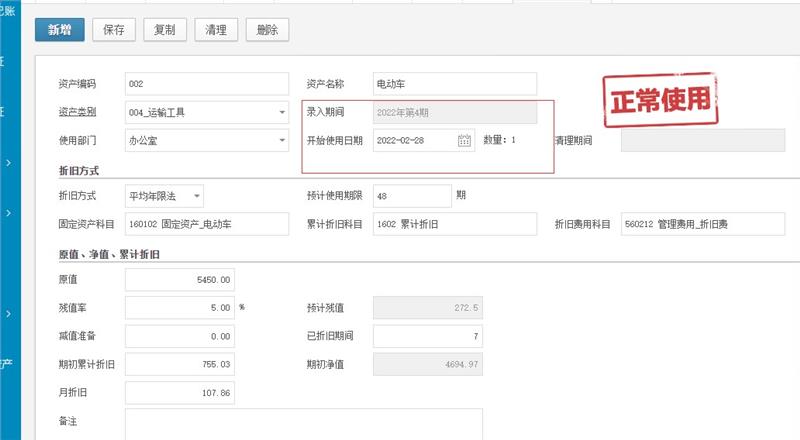Click the 资产类别 label link
The image size is (800, 440).
[80, 111]
